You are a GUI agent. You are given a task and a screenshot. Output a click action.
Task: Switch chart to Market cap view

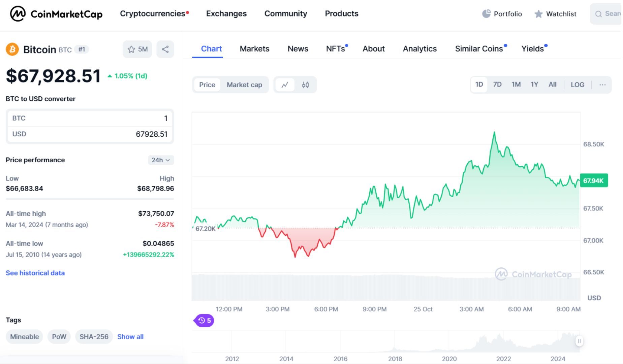tap(244, 85)
